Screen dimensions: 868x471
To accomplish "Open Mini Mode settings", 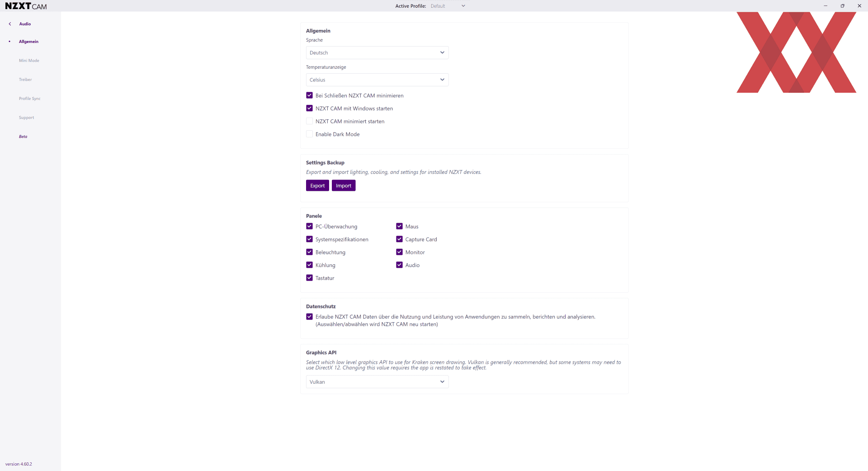I will [29, 61].
